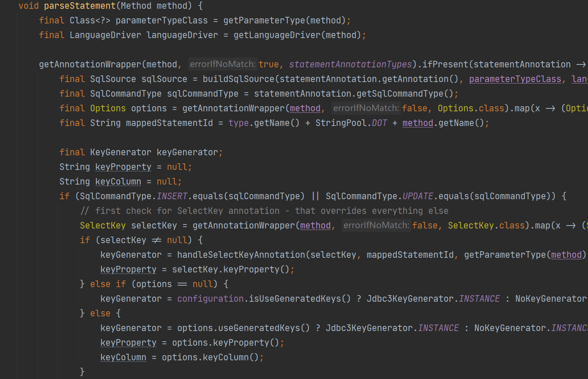588x379 pixels.
Task: Click the StringPool DOT constant
Action: point(379,123)
